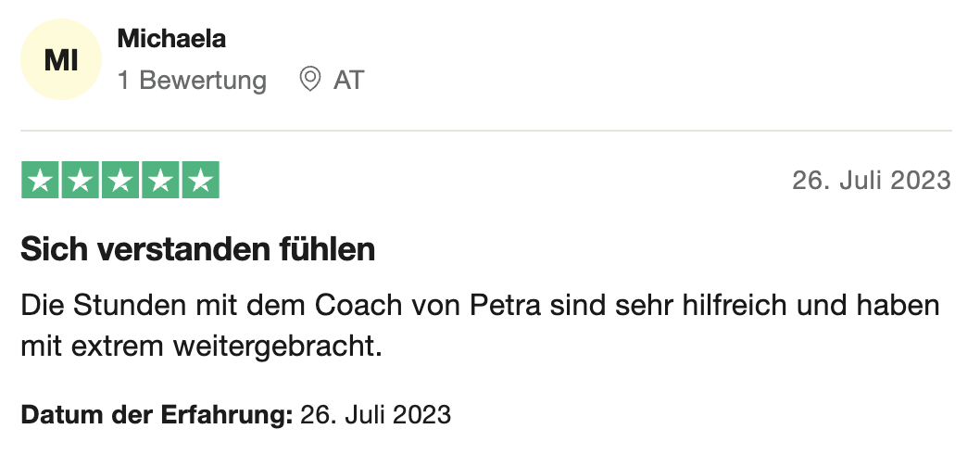Click the location pin icon

click(310, 80)
